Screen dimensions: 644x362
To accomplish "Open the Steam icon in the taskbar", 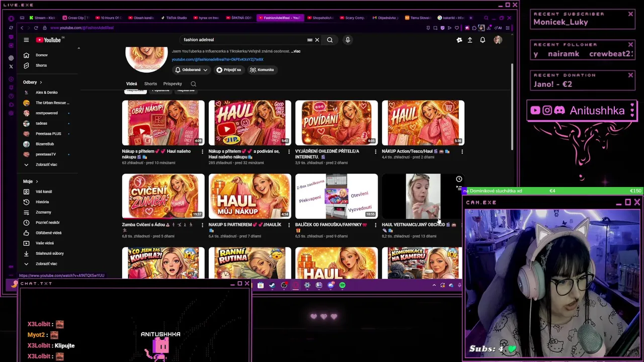I will point(272,286).
